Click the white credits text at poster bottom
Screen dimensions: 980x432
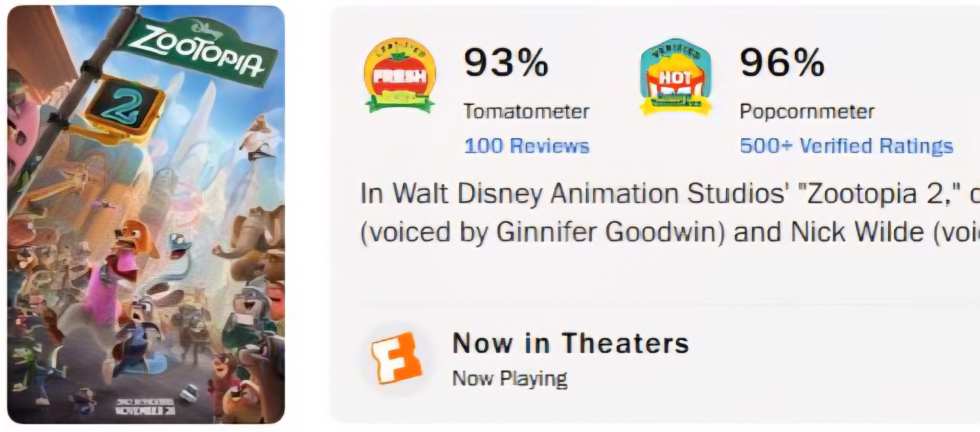coord(145,406)
